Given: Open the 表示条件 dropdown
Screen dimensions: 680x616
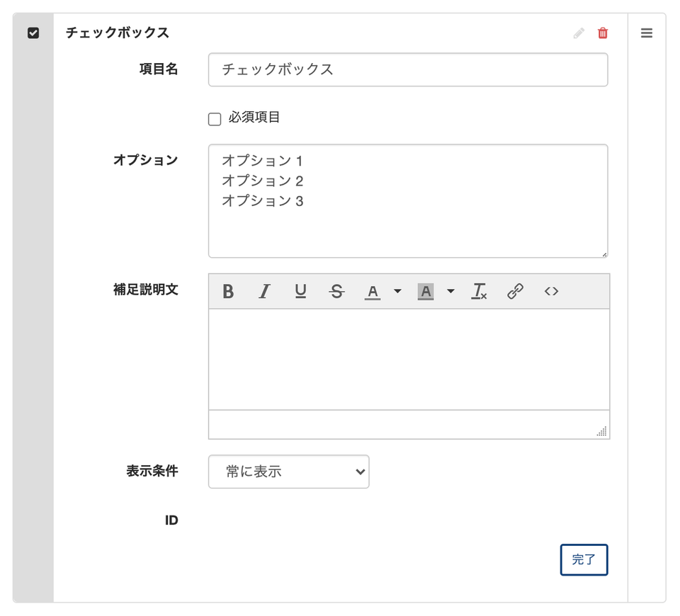Looking at the screenshot, I should [289, 472].
